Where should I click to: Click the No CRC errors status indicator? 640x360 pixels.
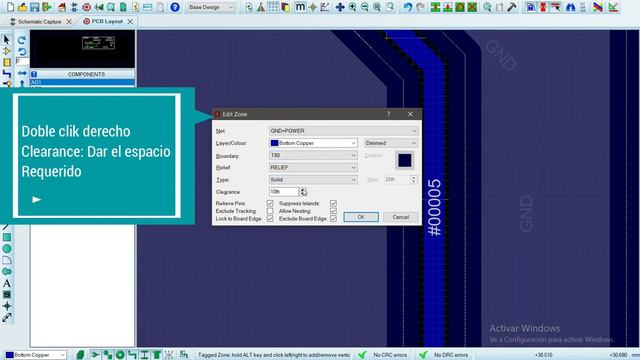(x=384, y=355)
